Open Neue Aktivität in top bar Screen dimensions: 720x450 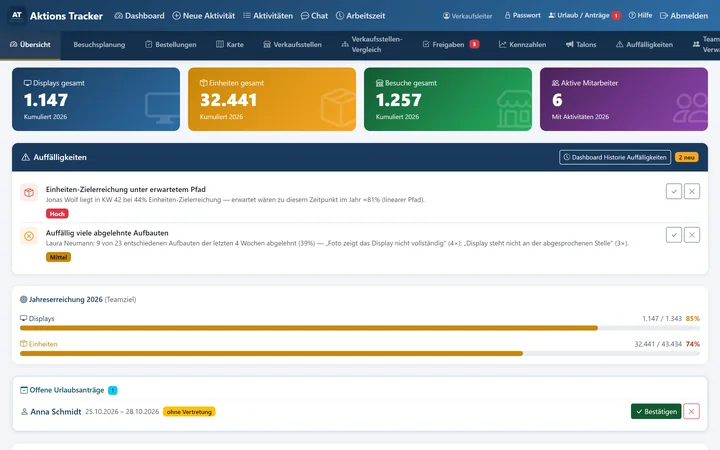pyautogui.click(x=203, y=16)
